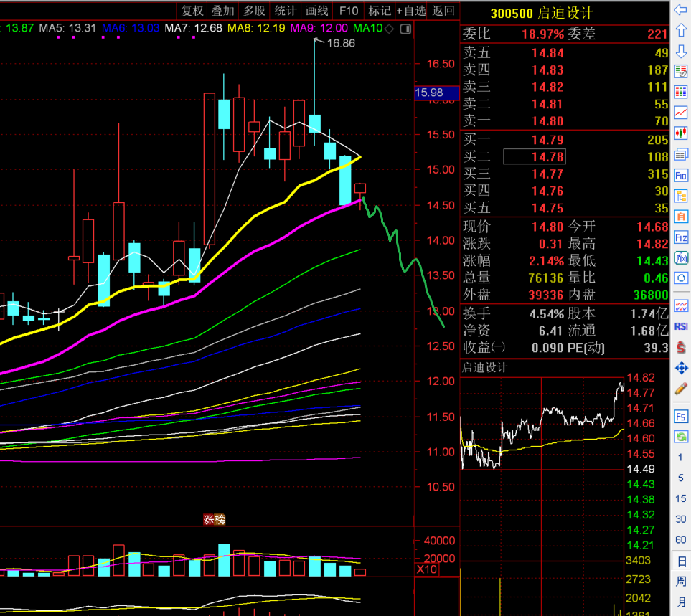Open the 多股 multi-stock menu
This screenshot has width=691, height=616.
[254, 11]
